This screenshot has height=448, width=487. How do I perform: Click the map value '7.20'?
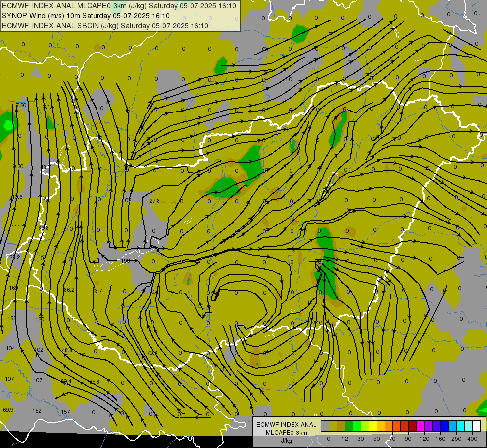(21, 105)
